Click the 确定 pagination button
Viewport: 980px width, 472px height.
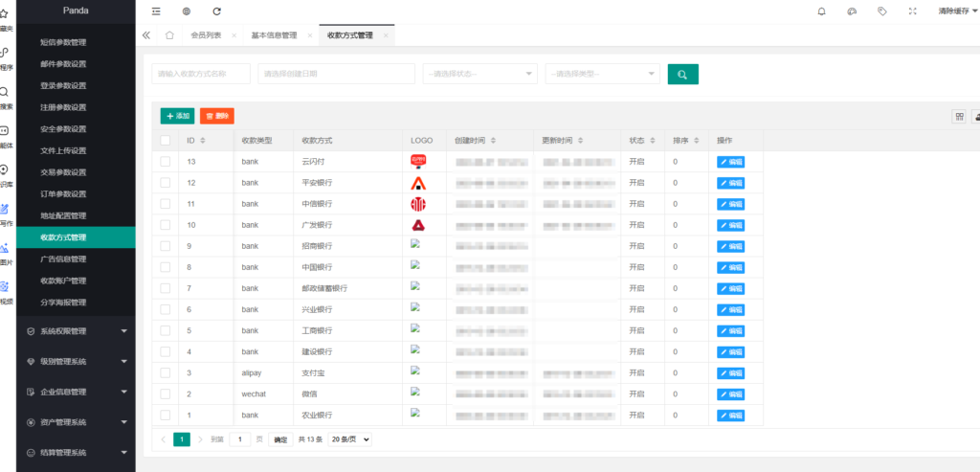pos(281,439)
